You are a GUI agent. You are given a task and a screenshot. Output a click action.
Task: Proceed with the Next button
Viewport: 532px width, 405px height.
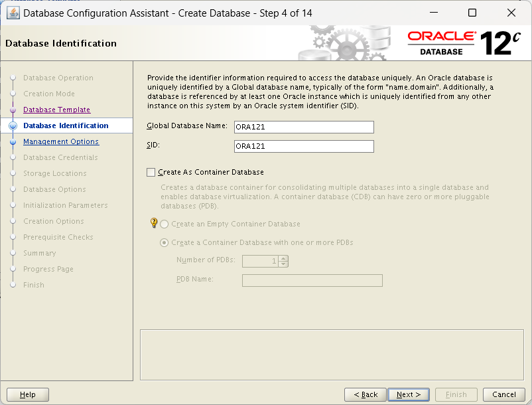(x=409, y=394)
